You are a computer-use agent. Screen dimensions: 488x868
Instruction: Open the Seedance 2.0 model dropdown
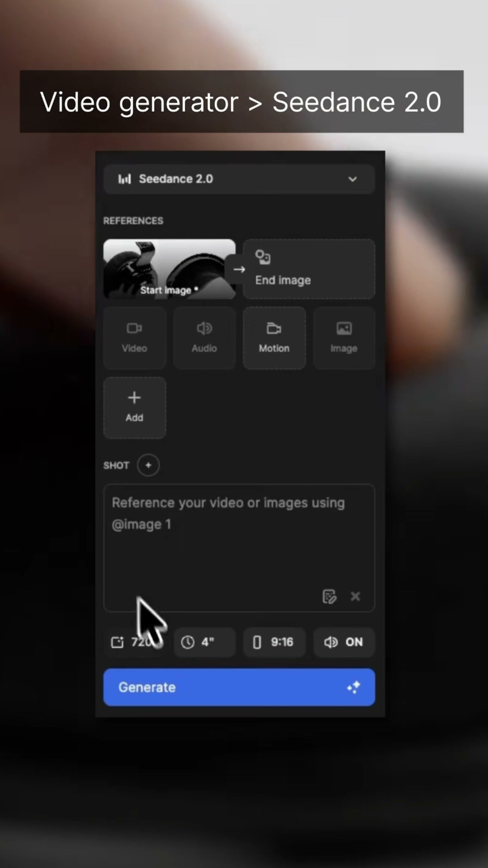[239, 179]
